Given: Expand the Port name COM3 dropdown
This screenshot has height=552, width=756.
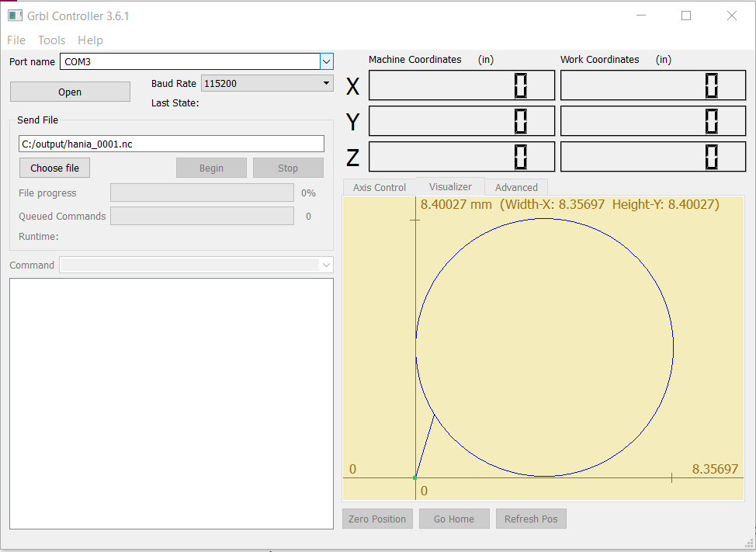Looking at the screenshot, I should tap(327, 61).
